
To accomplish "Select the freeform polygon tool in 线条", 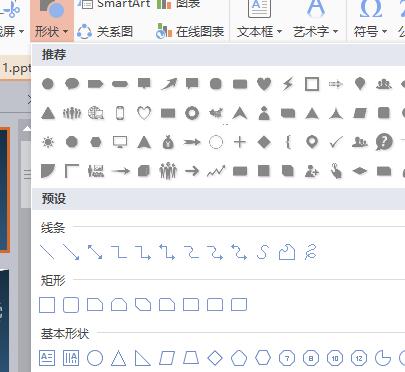I will (287, 252).
